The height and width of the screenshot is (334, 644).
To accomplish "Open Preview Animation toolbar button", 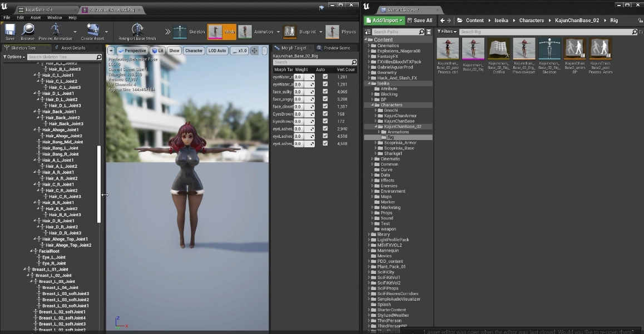I will click(x=56, y=32).
